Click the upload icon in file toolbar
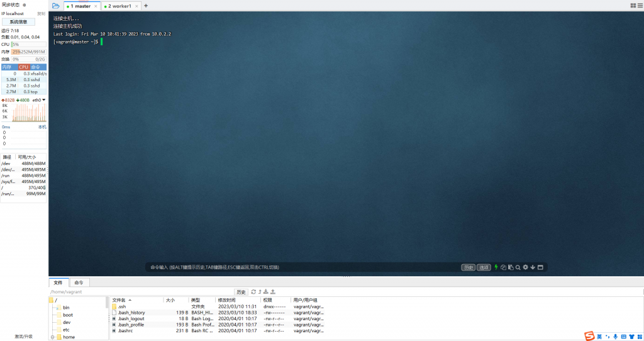Screen dimensions: 644x341 273,292
